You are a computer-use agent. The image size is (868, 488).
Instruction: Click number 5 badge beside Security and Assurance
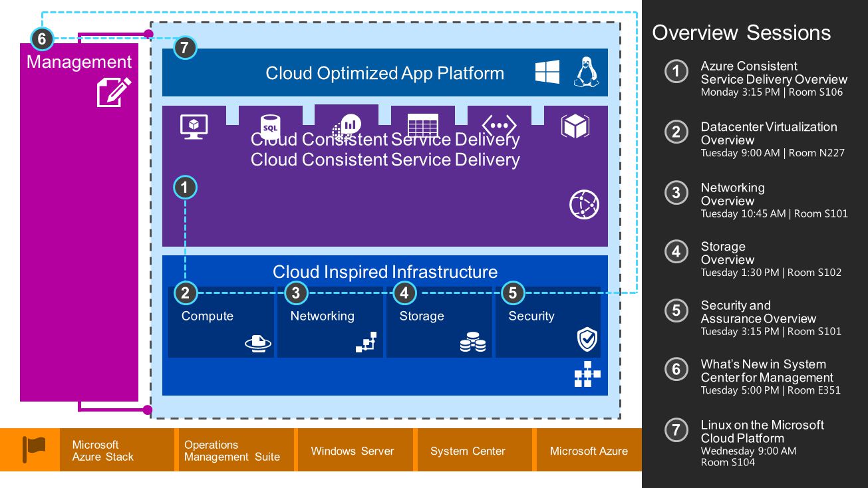[676, 310]
